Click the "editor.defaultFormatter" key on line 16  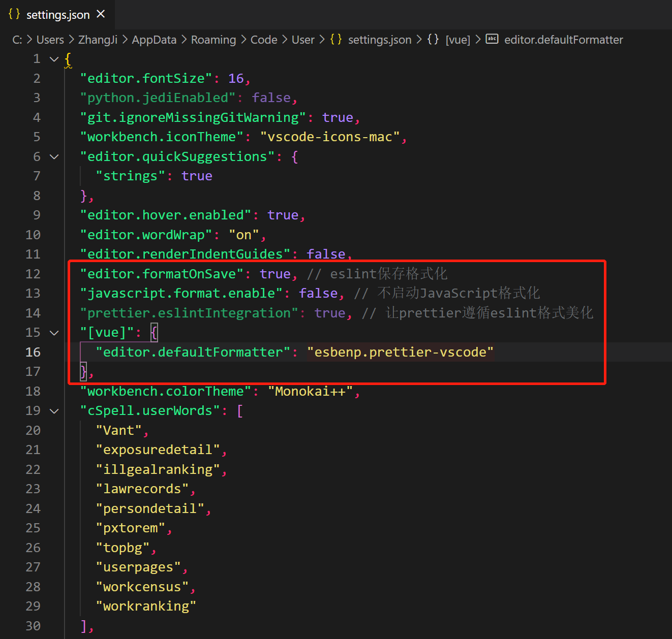[x=193, y=352]
